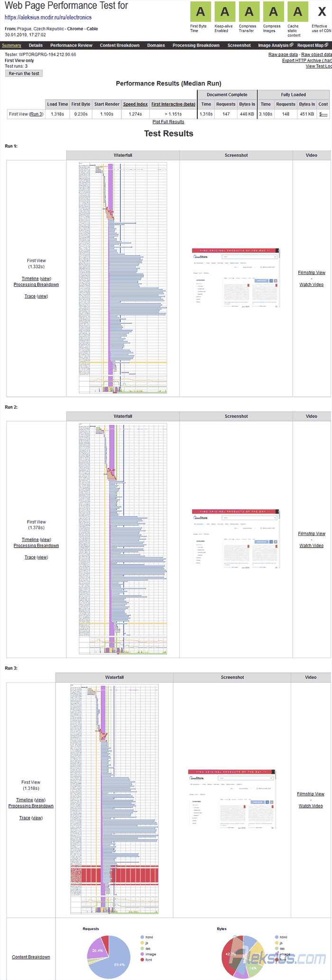Click the Run 2 Timeline link
Image resolution: width=332 pixels, height=980 pixels.
click(30, 540)
